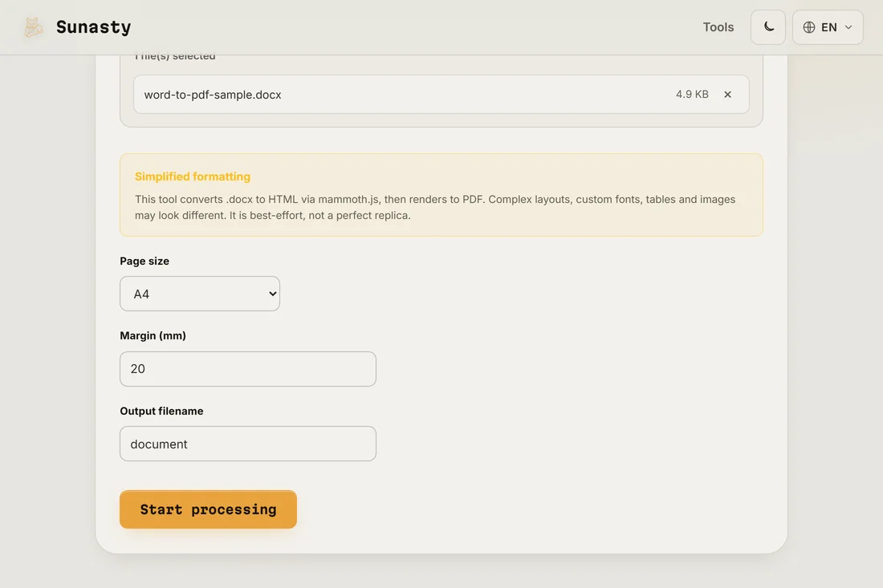Remove word-to-pdf-sample.docx with the X icon
Viewport: 883px width, 588px height.
(727, 95)
